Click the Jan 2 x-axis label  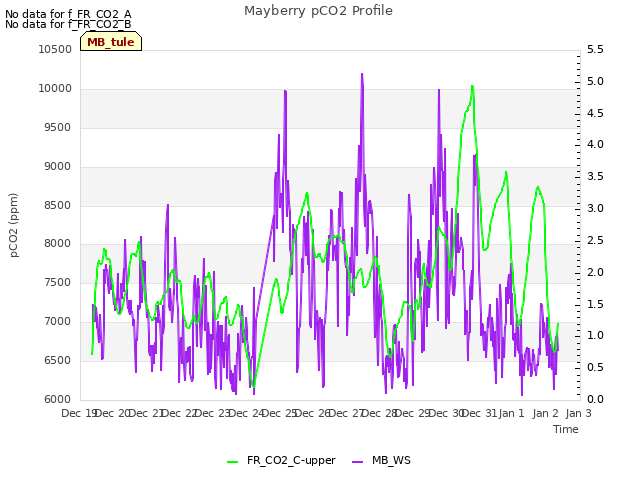pyautogui.click(x=545, y=413)
